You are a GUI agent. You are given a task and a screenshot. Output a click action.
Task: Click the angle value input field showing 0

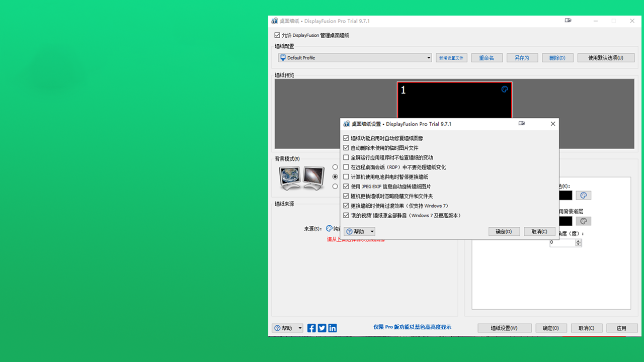click(562, 242)
